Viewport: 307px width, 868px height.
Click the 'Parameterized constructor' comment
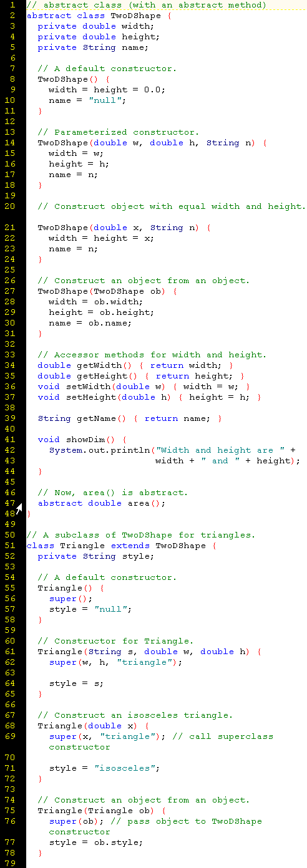pos(119,132)
